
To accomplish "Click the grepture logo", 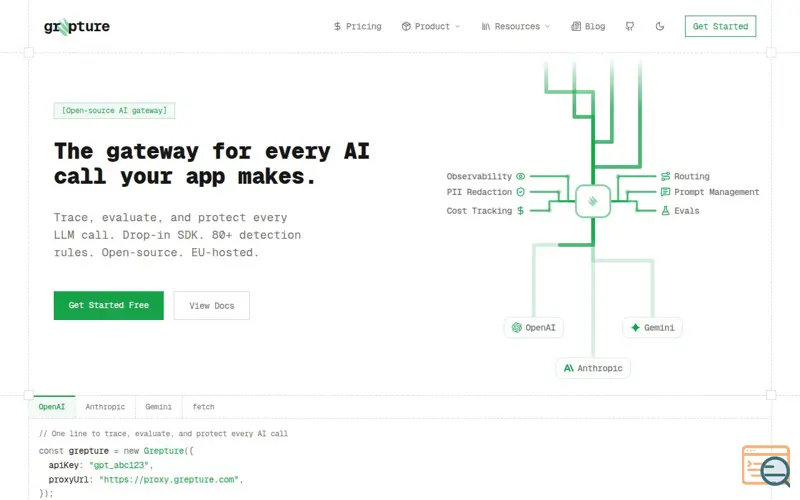I will [x=77, y=27].
